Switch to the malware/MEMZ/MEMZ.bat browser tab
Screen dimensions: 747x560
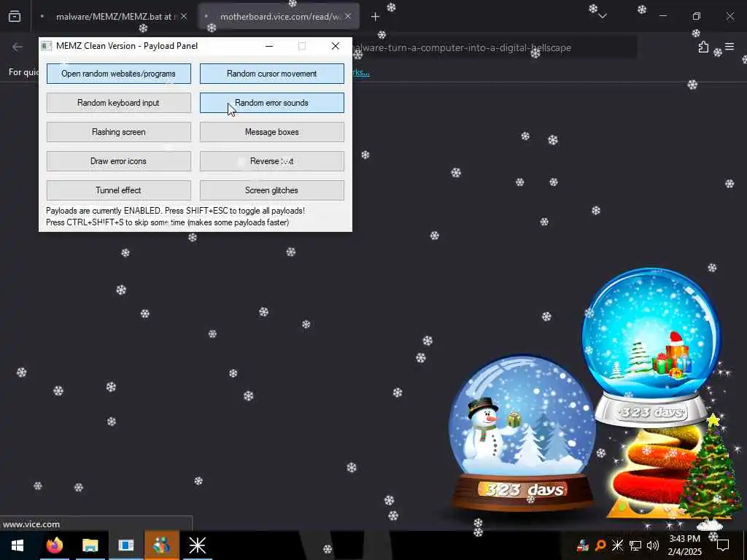tap(113, 17)
